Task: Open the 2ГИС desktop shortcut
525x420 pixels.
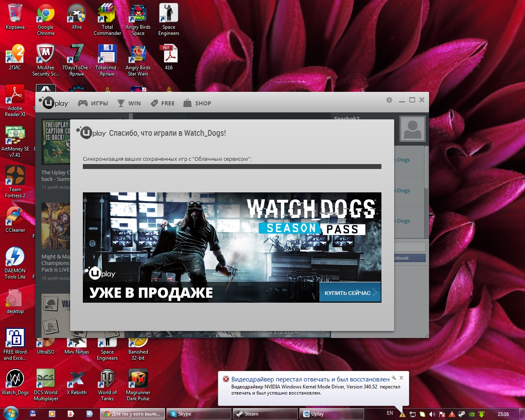Action: pyautogui.click(x=15, y=57)
